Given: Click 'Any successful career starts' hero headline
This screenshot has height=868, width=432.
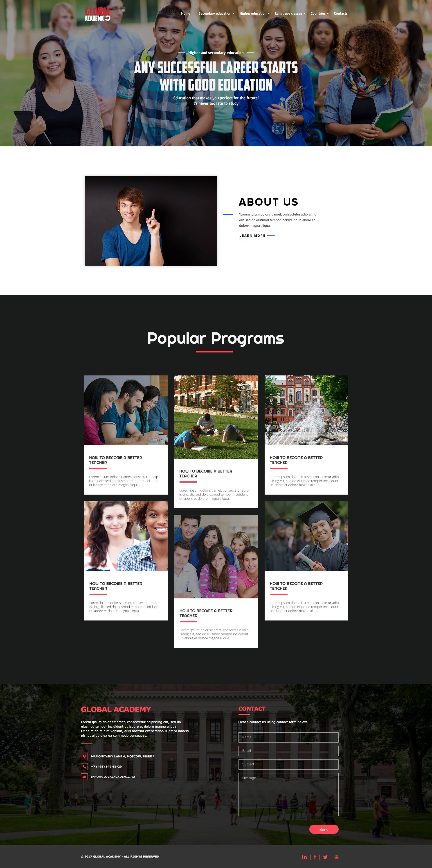Looking at the screenshot, I should pos(216,67).
